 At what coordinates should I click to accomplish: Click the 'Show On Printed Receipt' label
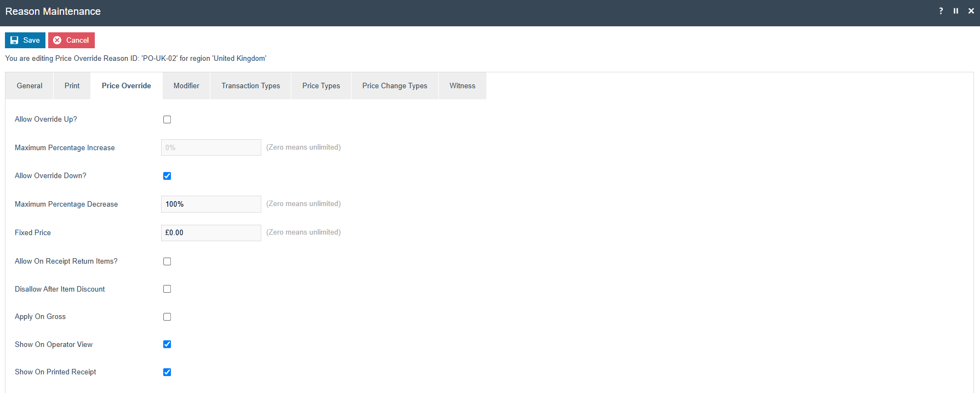[x=55, y=372]
